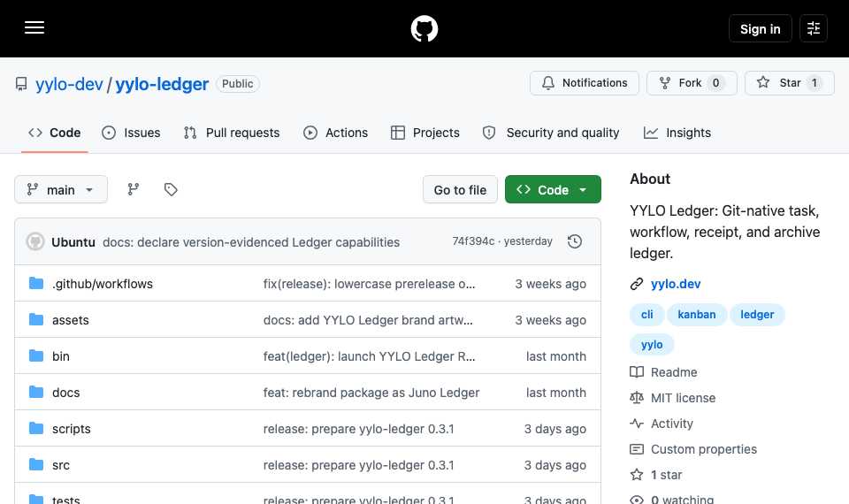Open src row commit 'release: prepare yylo-ledger 0.3.1'
The height and width of the screenshot is (504, 849).
pos(358,465)
